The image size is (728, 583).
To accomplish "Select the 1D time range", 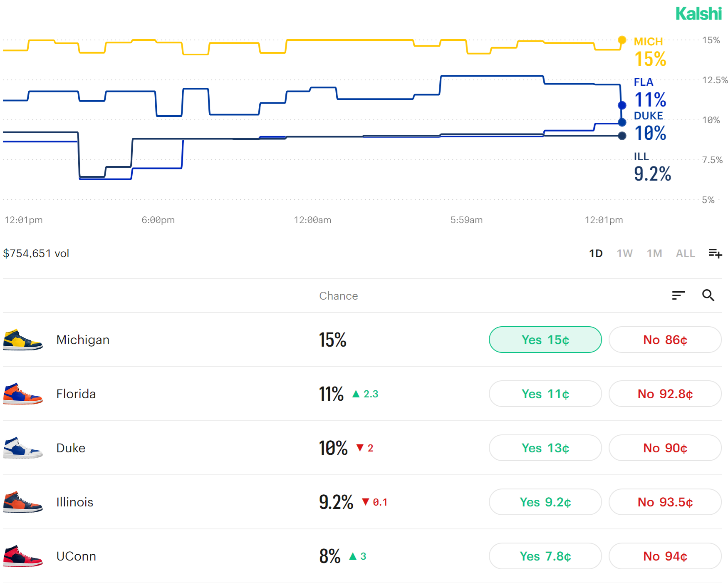I will pyautogui.click(x=596, y=253).
